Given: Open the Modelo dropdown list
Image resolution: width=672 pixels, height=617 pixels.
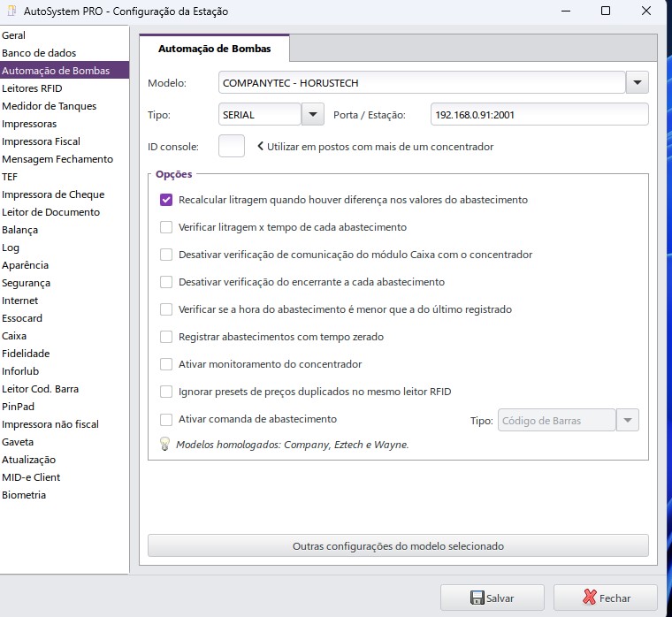Looking at the screenshot, I should pyautogui.click(x=638, y=83).
